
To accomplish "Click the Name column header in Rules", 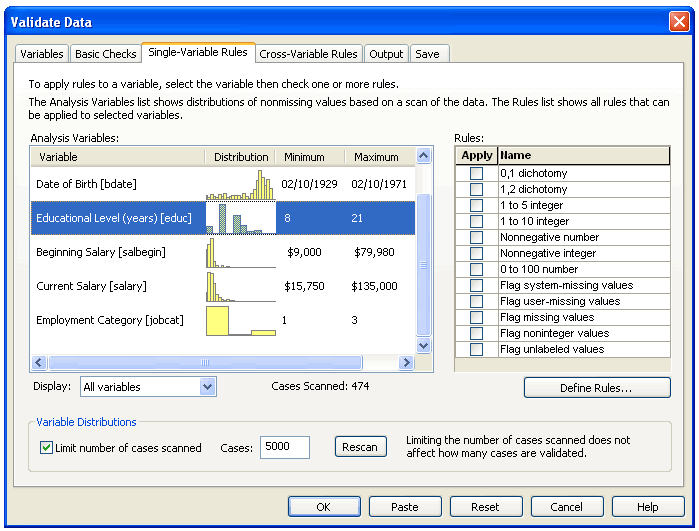I will pyautogui.click(x=584, y=156).
